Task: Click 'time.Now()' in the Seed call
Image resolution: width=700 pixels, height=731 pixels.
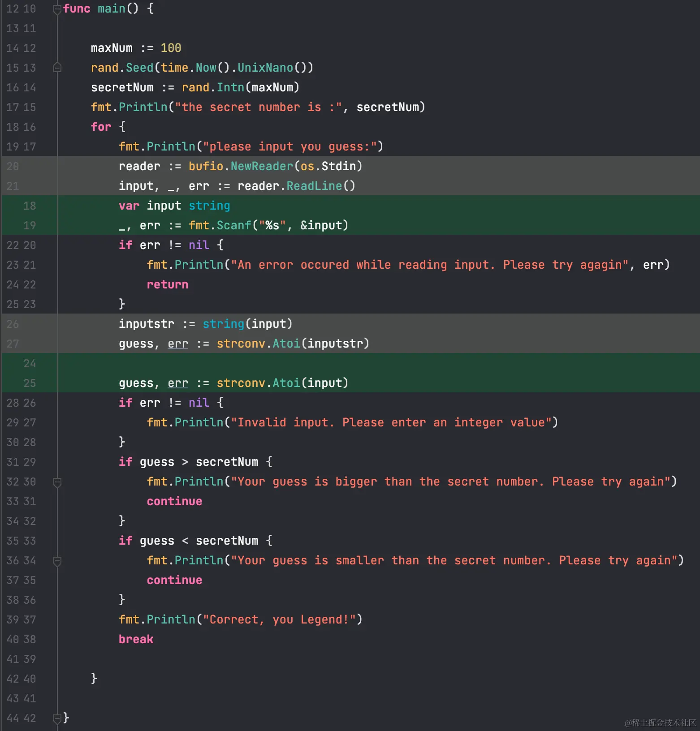Action: (195, 68)
